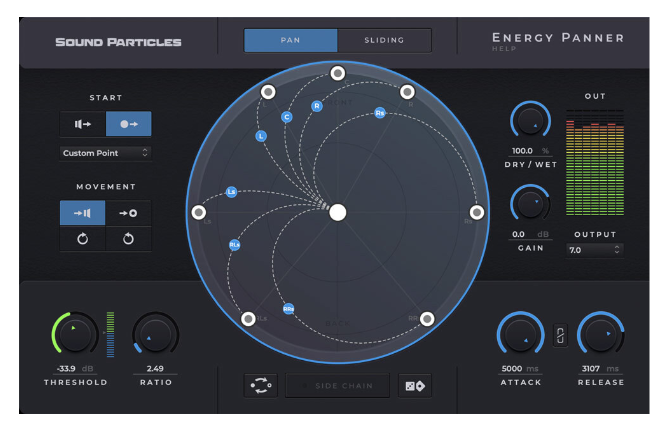Open the 7.0 output format dropdown

coord(594,250)
